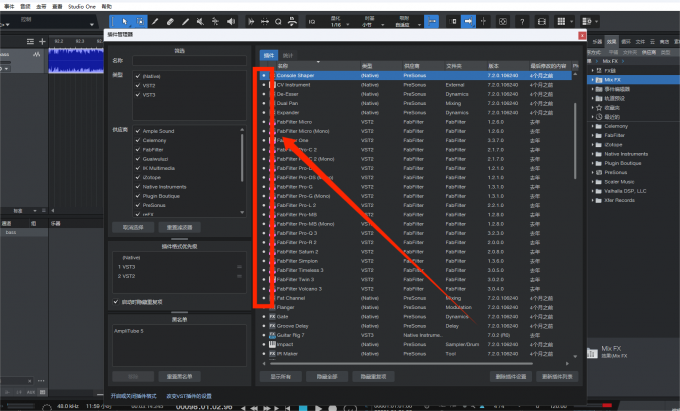This screenshot has width=680, height=411.
Task: Click the 显示所有 button
Action: click(280, 376)
